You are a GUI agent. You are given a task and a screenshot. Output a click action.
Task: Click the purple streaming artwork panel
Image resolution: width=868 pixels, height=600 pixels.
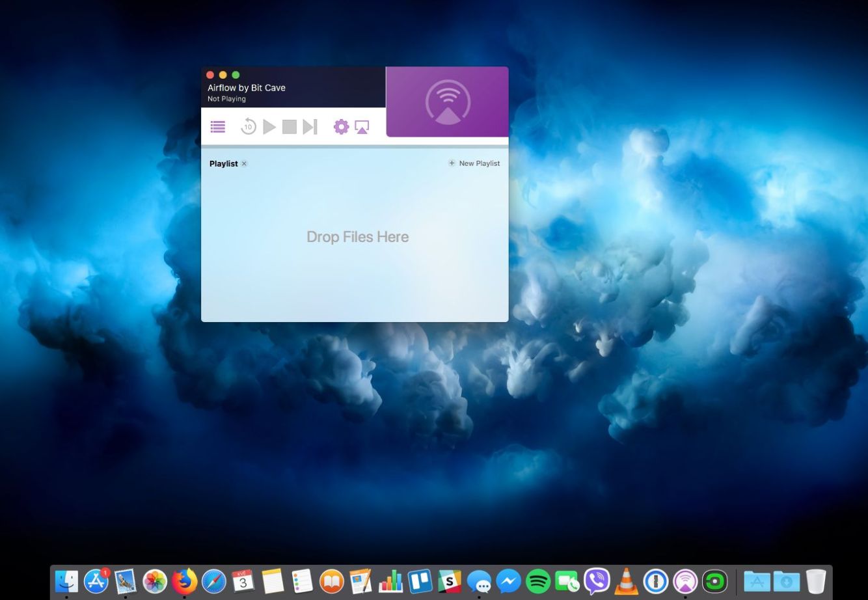point(447,102)
